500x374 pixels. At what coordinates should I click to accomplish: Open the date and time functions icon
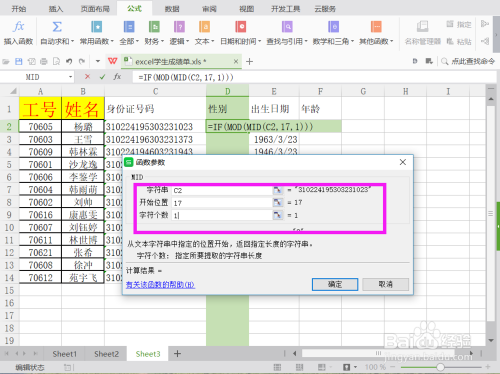240,27
